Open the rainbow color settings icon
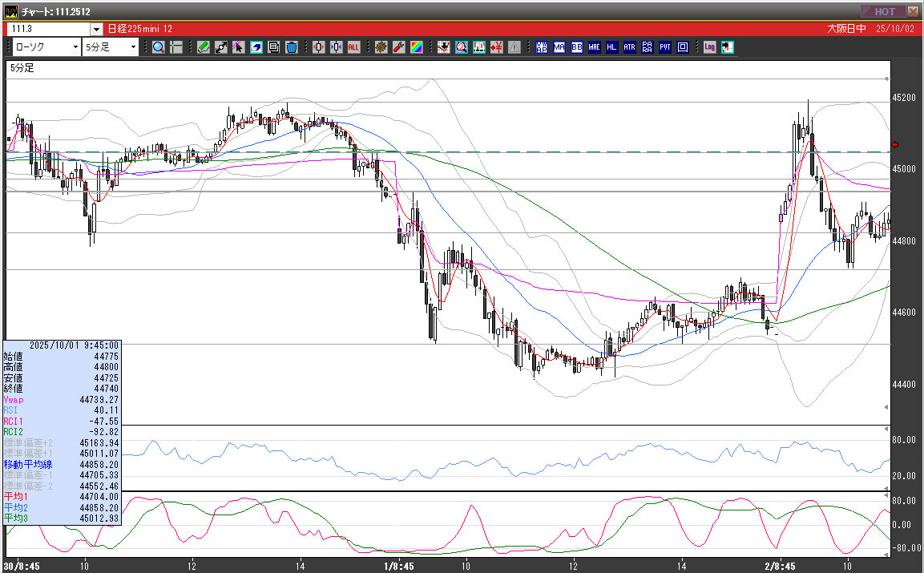This screenshot has height=573, width=924. [x=417, y=47]
